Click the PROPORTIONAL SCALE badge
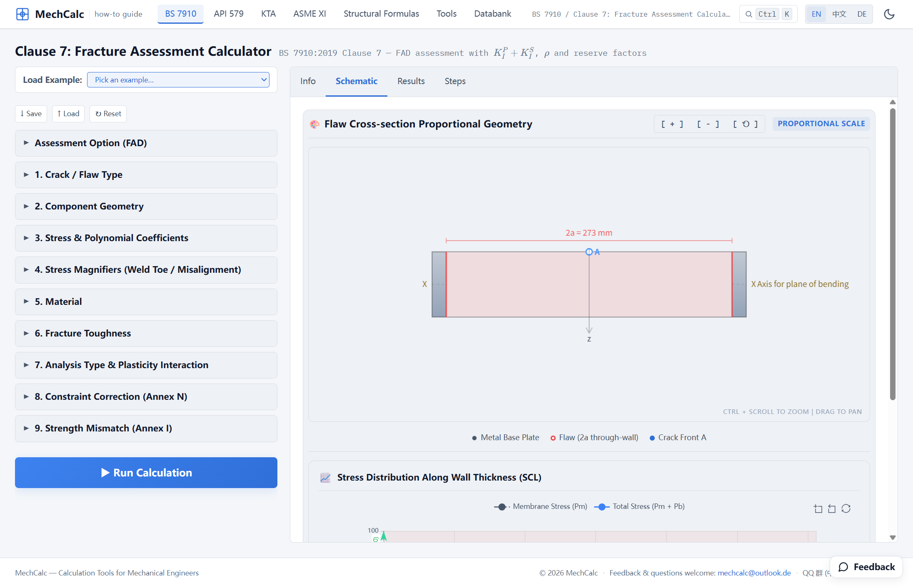 coord(821,124)
